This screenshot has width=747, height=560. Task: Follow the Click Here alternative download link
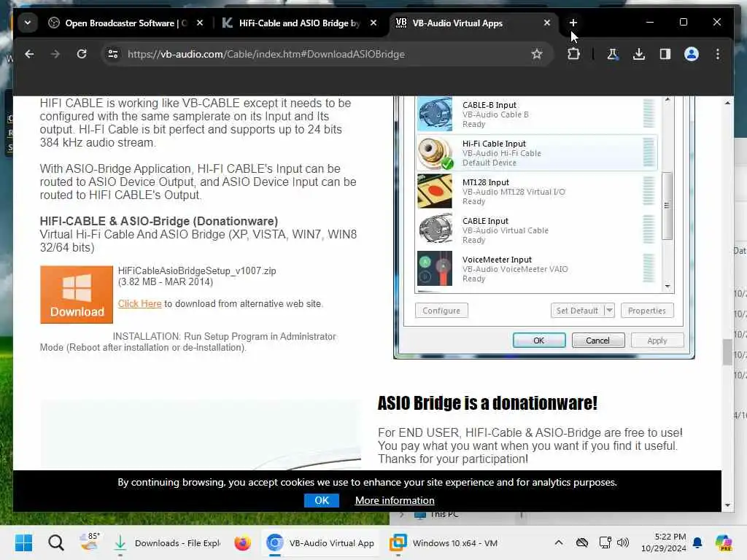(x=139, y=304)
